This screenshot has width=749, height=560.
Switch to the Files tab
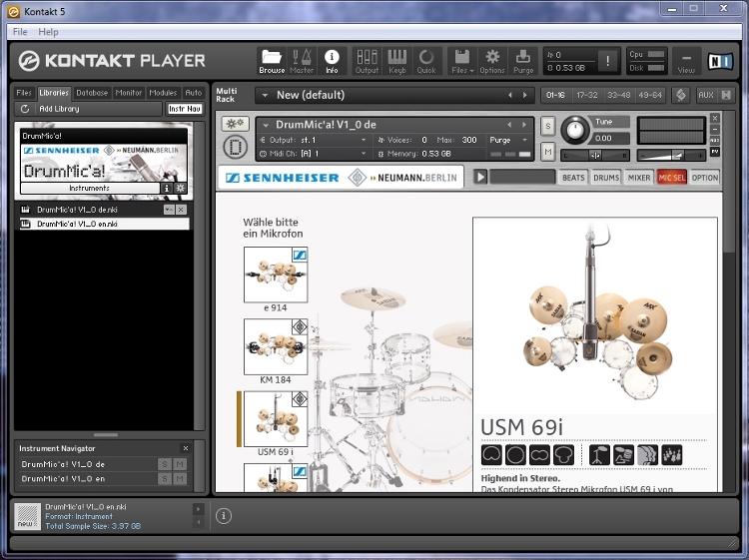24,93
